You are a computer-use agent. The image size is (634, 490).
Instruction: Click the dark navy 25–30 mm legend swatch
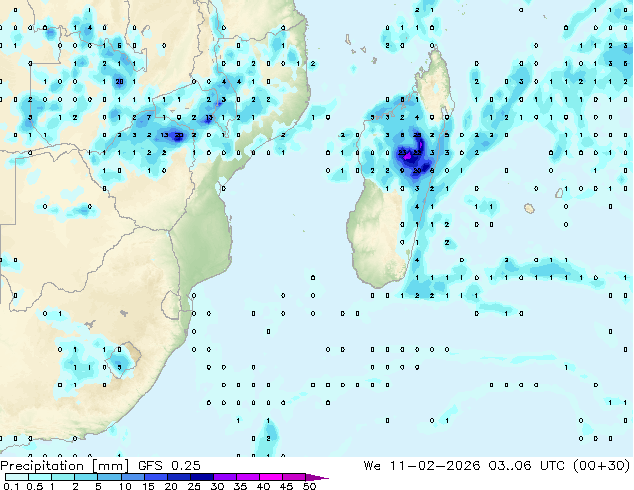click(x=202, y=477)
